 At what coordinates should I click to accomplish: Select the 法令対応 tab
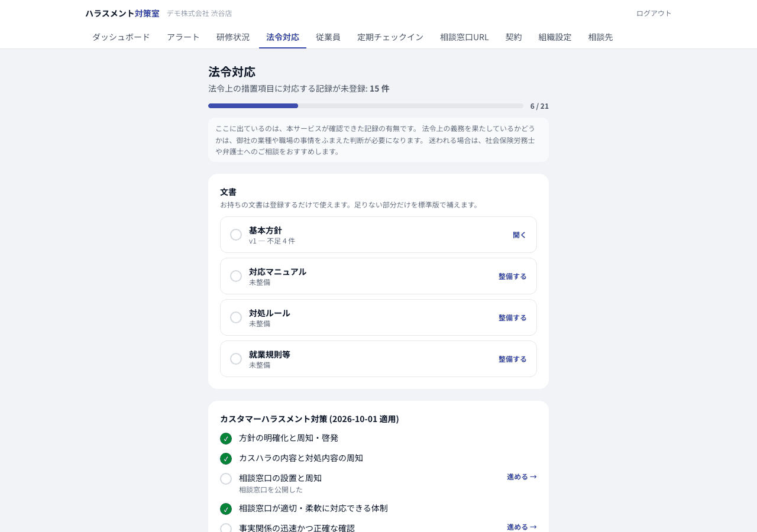coord(283,37)
